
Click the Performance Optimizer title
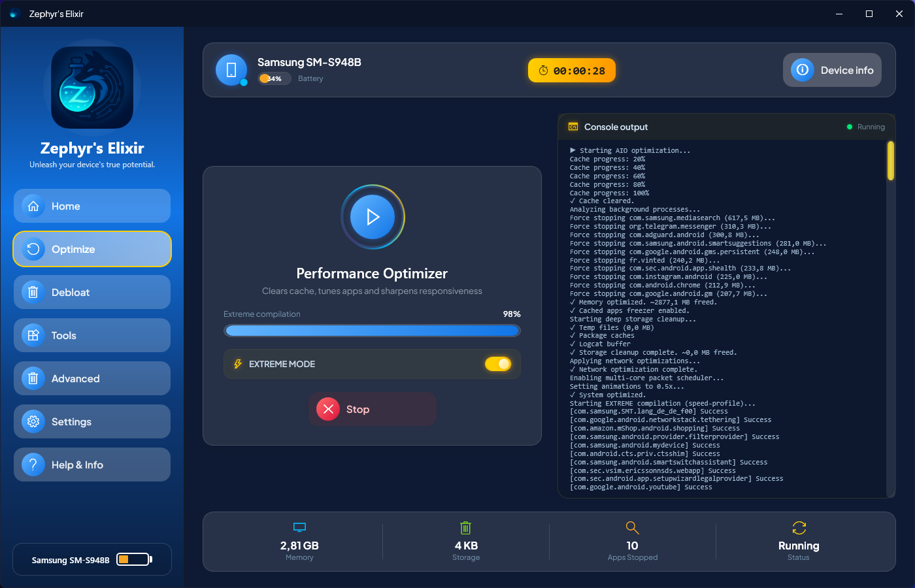point(372,273)
